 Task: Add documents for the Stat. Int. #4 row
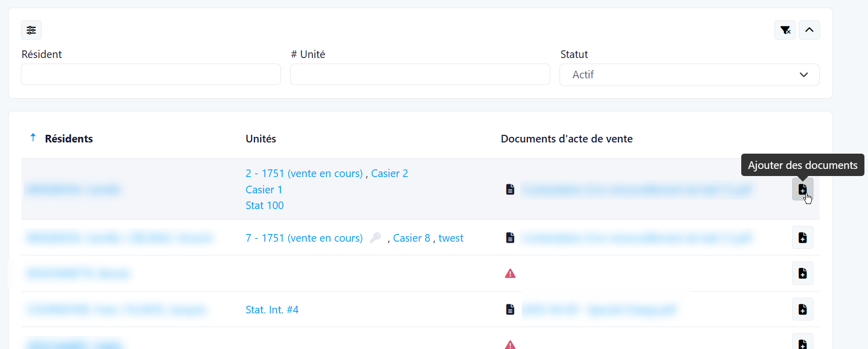tap(803, 309)
